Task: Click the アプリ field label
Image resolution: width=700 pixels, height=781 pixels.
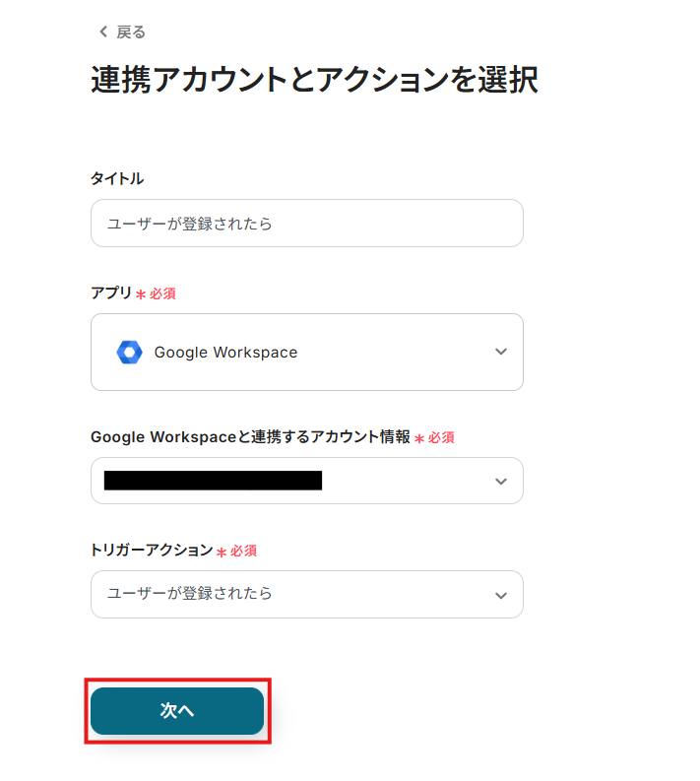Action: pyautogui.click(x=111, y=293)
